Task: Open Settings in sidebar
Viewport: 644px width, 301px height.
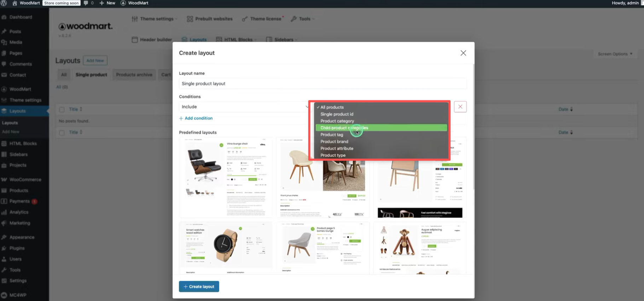Action: (x=18, y=281)
